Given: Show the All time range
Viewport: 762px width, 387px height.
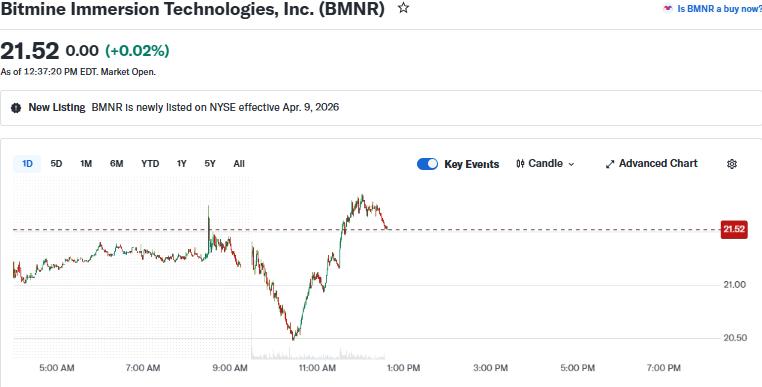Looking at the screenshot, I should tap(239, 164).
